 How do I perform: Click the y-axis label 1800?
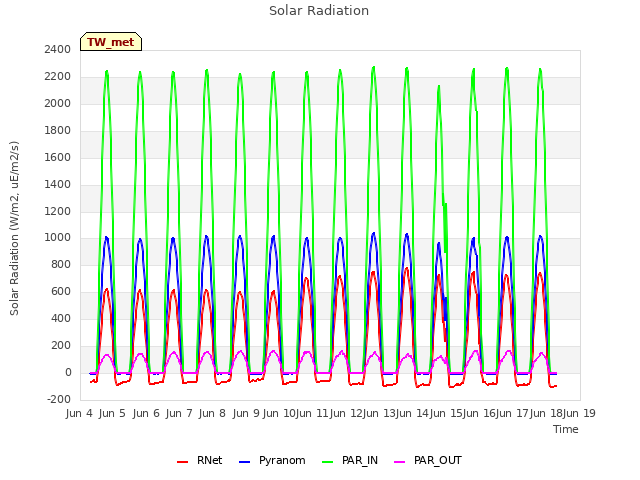point(58,130)
